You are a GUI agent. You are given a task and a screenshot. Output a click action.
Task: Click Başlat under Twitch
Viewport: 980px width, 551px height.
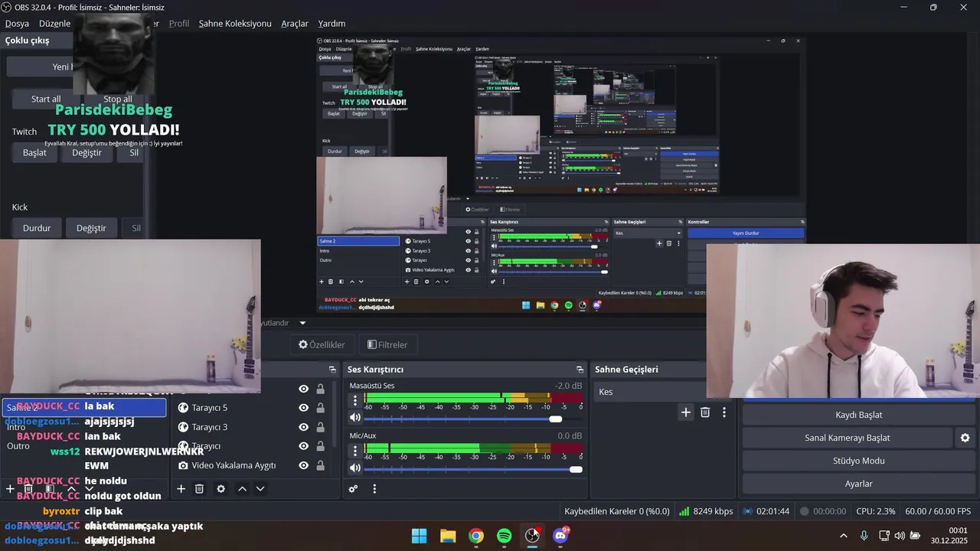(x=34, y=152)
